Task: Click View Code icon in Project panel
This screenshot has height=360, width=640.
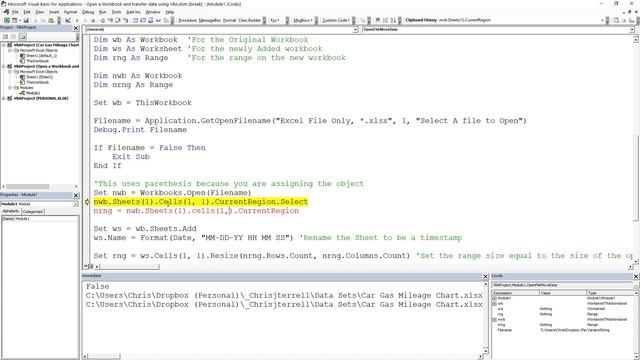Action: click(5, 36)
